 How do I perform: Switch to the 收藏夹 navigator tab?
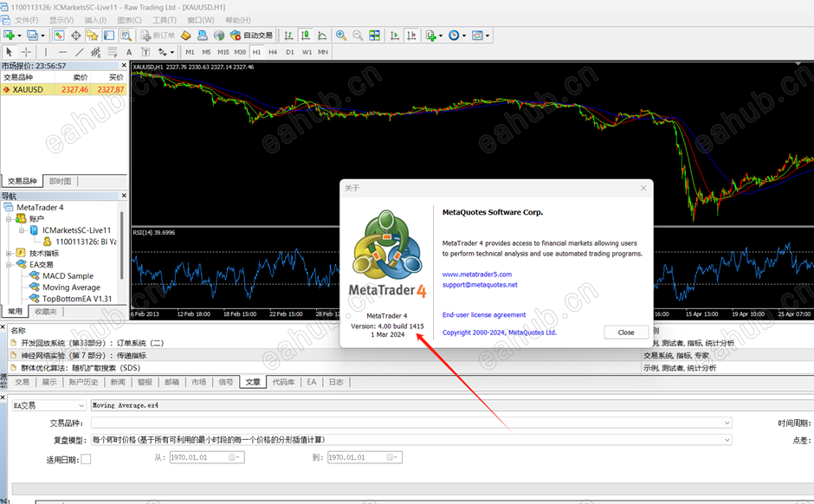pyautogui.click(x=46, y=312)
